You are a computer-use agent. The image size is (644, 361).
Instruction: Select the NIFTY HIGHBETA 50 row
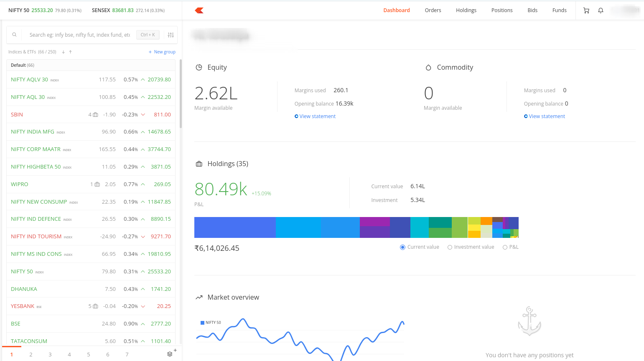pyautogui.click(x=91, y=167)
